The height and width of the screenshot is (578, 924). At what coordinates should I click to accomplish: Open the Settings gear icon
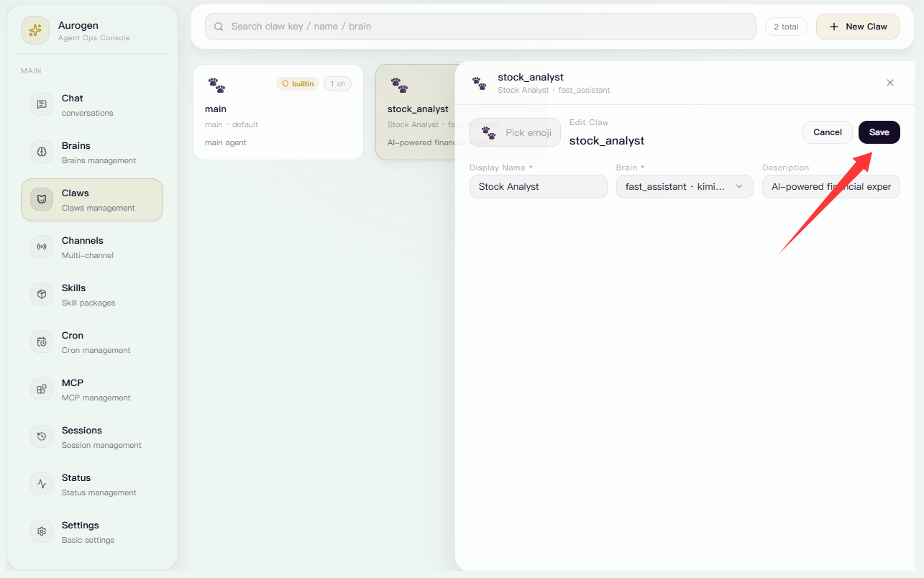pos(42,531)
